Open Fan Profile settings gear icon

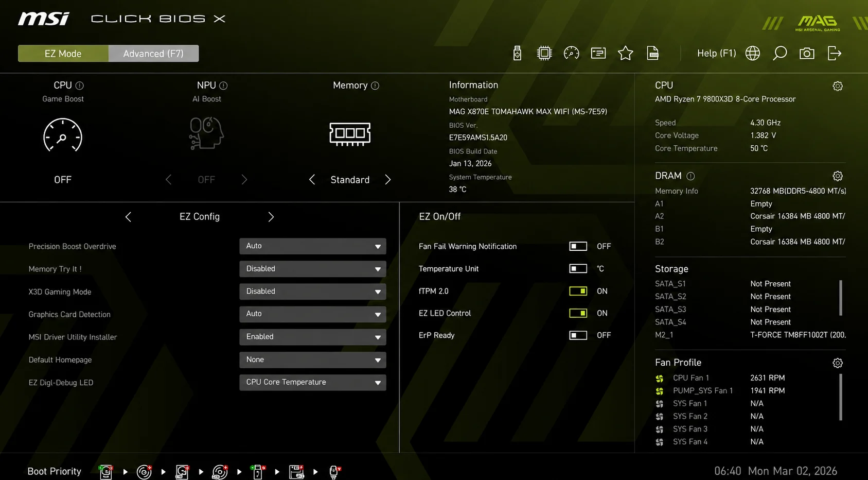coord(838,363)
